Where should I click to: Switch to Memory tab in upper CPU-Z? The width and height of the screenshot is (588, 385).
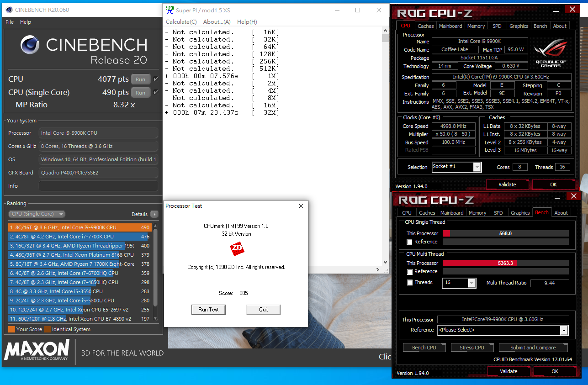[476, 26]
